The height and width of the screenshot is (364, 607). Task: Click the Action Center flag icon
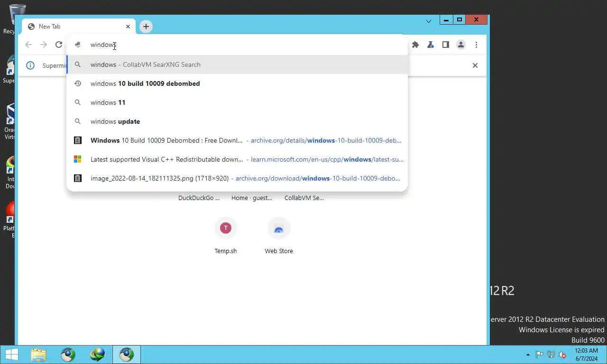[540, 355]
